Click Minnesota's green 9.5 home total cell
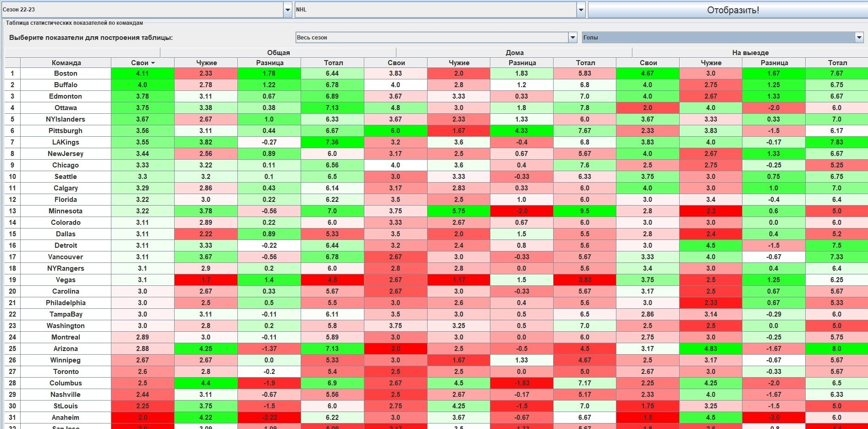The image size is (868, 429). pyautogui.click(x=584, y=211)
